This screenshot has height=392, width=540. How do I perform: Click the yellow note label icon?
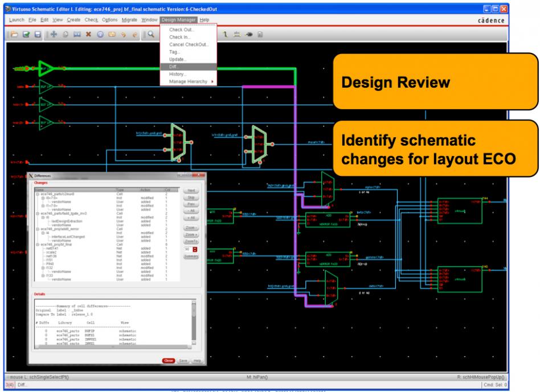point(112,34)
